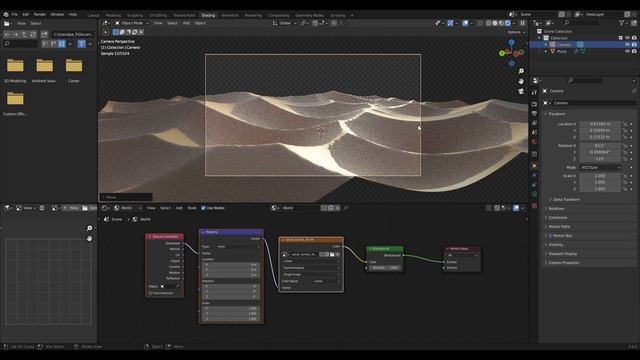The width and height of the screenshot is (640, 360).
Task: Select rendered viewport shading mode
Action: click(x=508, y=23)
